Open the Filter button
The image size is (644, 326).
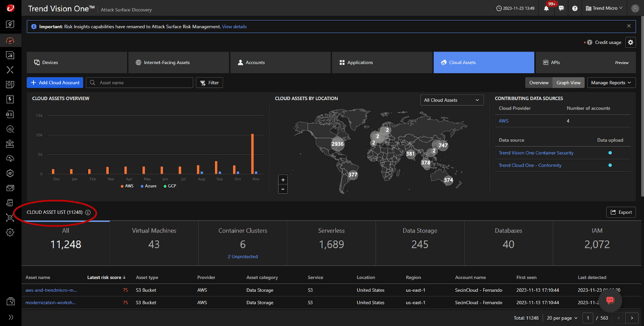(x=209, y=83)
